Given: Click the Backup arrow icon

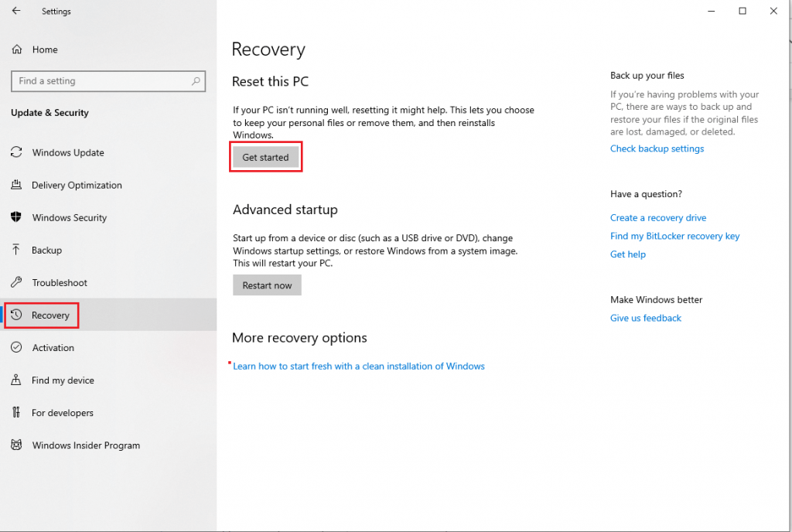Looking at the screenshot, I should point(16,249).
